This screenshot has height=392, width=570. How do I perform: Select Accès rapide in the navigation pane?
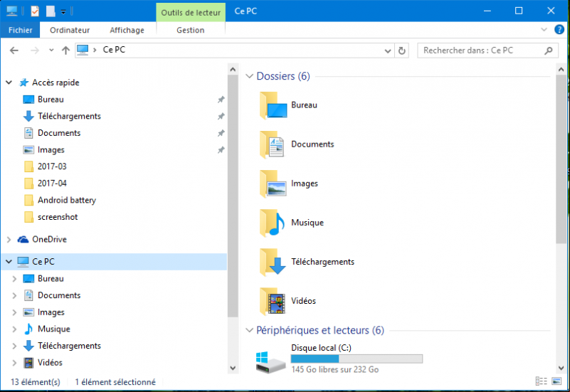point(56,83)
